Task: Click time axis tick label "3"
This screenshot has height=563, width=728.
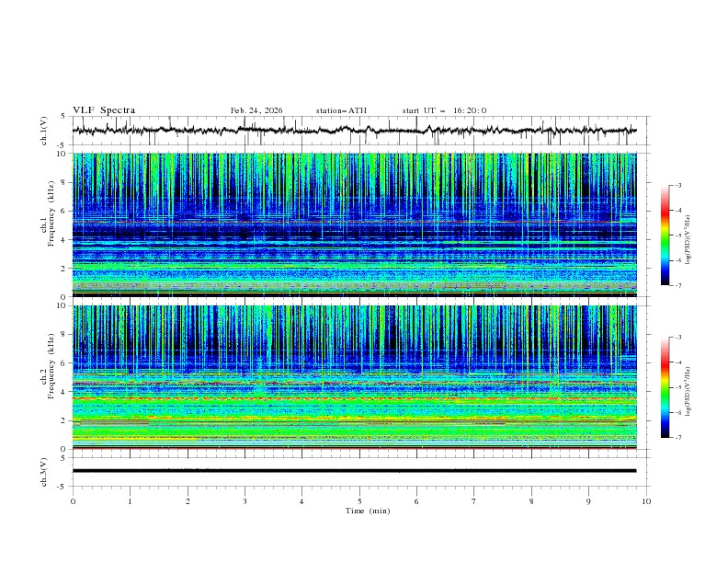Action: click(x=245, y=501)
